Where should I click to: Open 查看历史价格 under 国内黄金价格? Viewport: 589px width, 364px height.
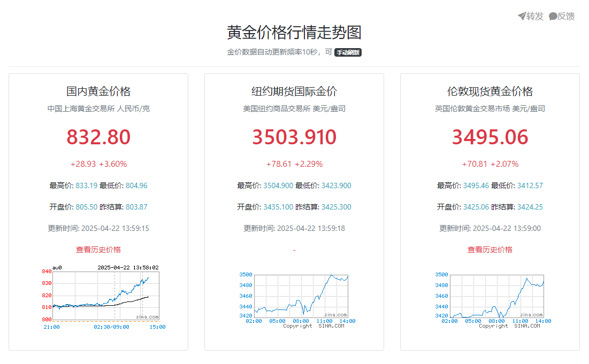tap(98, 250)
